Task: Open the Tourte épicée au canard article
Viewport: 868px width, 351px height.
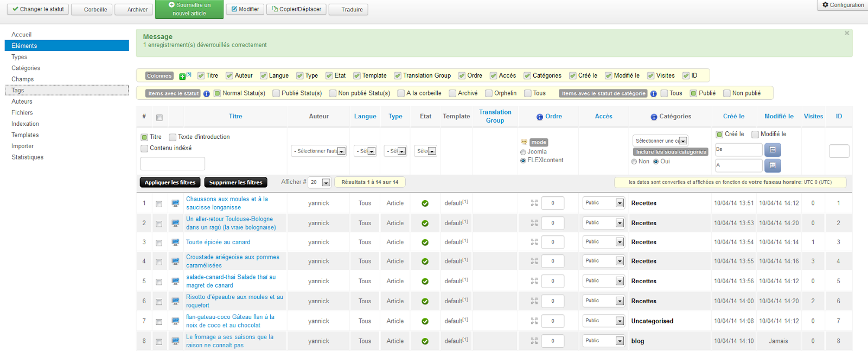Action: (x=218, y=242)
